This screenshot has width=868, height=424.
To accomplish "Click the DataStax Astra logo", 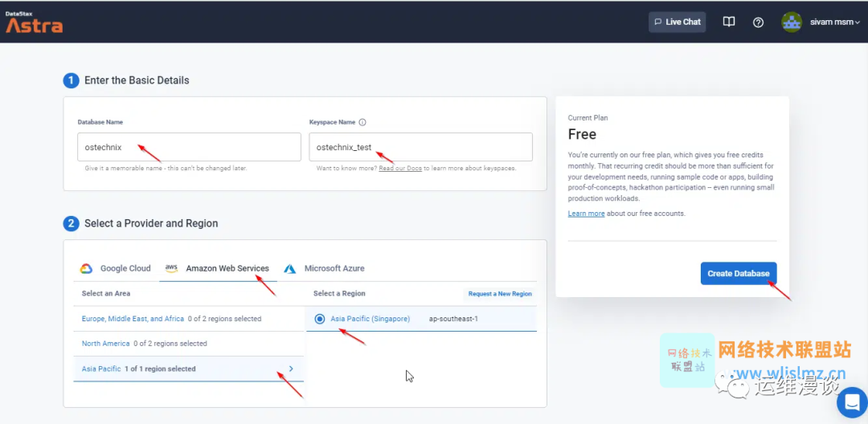I will point(34,22).
